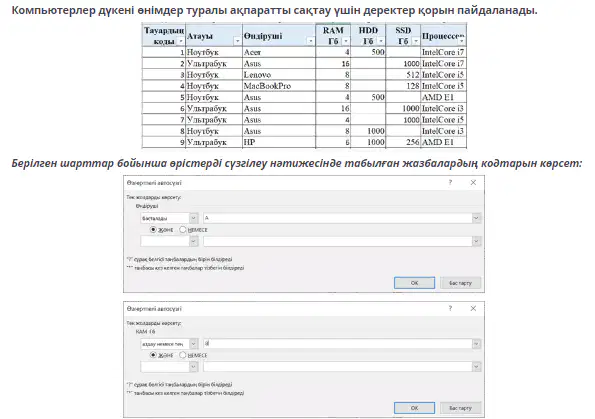The height and width of the screenshot is (419, 595).
Task: Click the 'Lenovo' cell in row 3
Action: pos(279,75)
